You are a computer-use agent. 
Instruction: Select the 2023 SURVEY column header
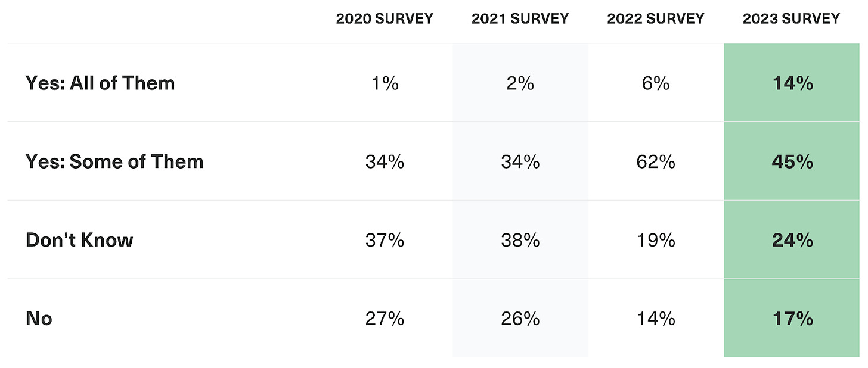(x=791, y=18)
